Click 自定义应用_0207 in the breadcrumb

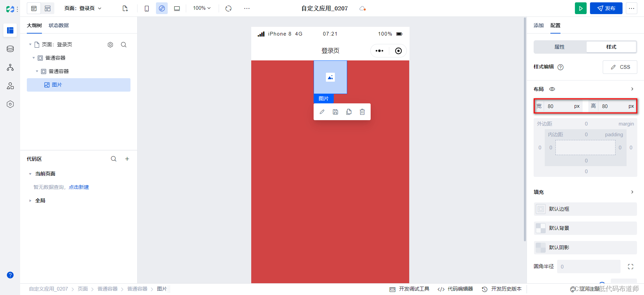(49, 289)
